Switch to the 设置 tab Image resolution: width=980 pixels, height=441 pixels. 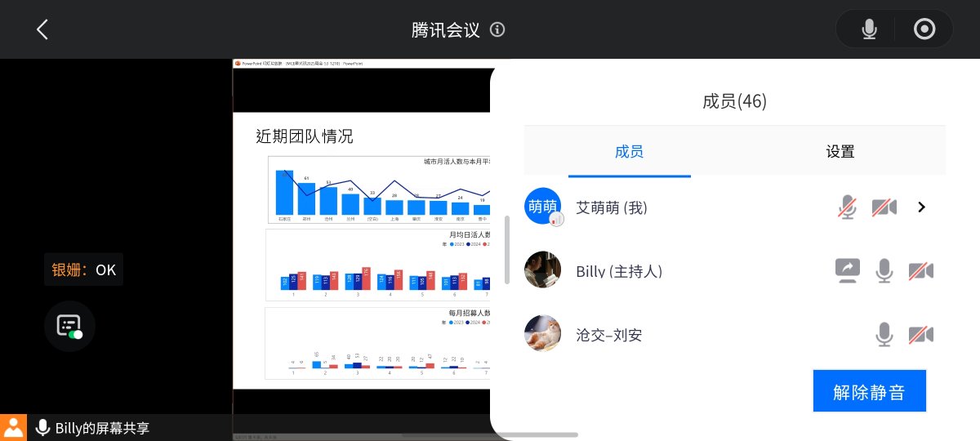840,152
